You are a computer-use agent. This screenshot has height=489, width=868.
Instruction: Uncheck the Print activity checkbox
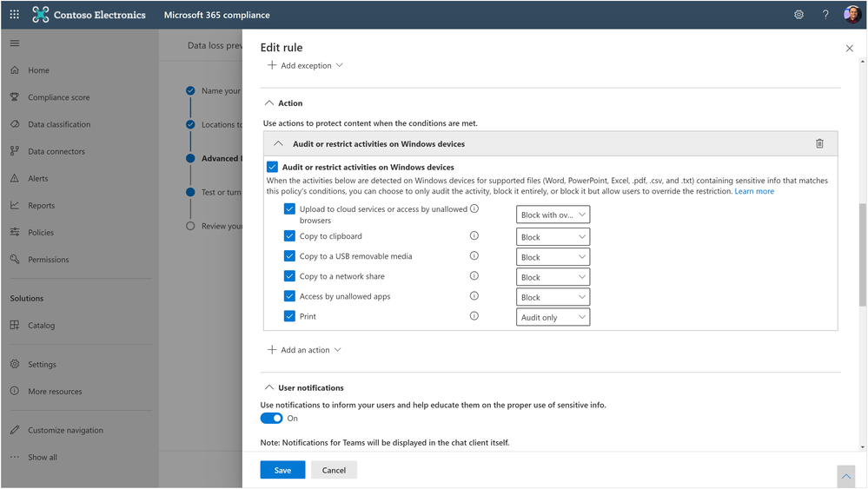coord(289,316)
